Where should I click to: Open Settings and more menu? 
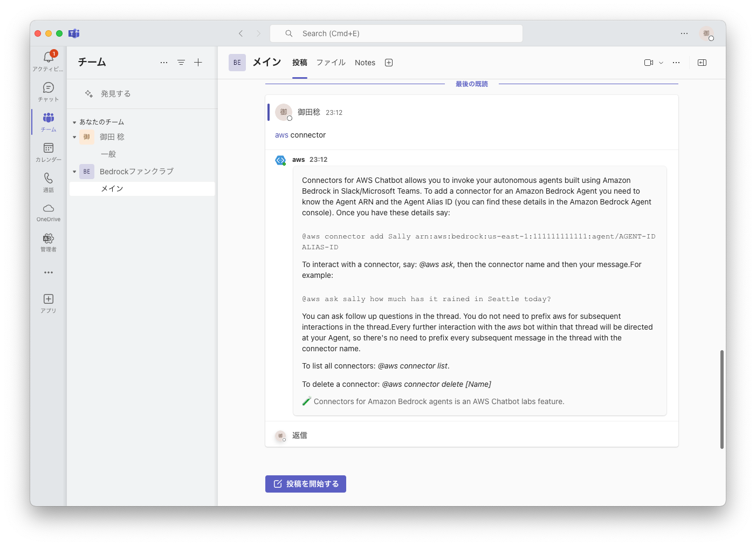coord(684,33)
